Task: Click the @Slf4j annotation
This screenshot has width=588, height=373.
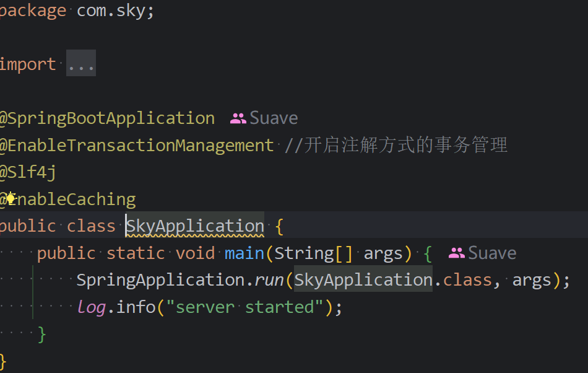Action: (x=28, y=173)
